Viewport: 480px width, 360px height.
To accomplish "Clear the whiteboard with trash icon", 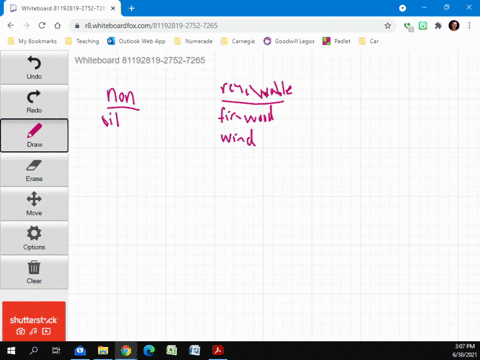I will pos(34,272).
